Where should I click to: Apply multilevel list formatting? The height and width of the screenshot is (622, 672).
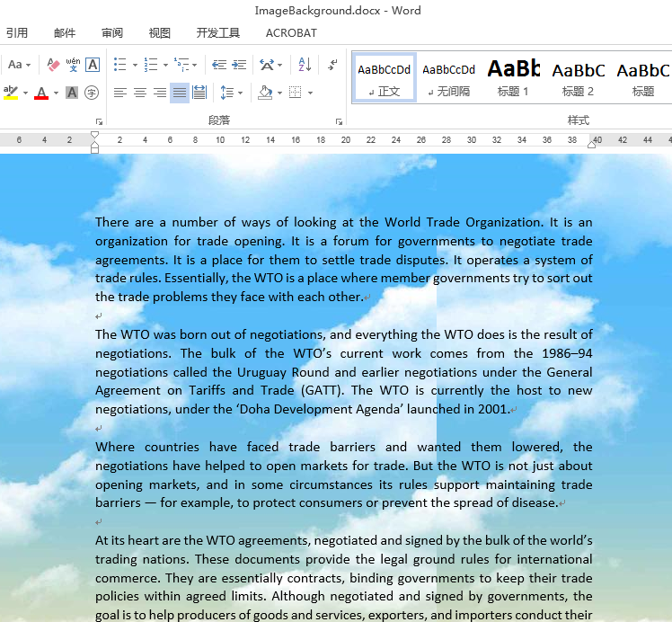pyautogui.click(x=181, y=65)
